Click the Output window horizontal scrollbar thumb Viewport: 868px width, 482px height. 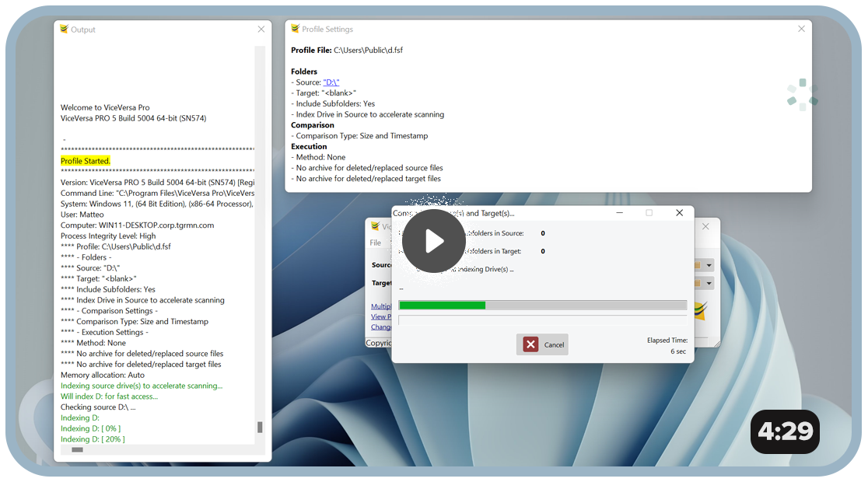click(78, 450)
